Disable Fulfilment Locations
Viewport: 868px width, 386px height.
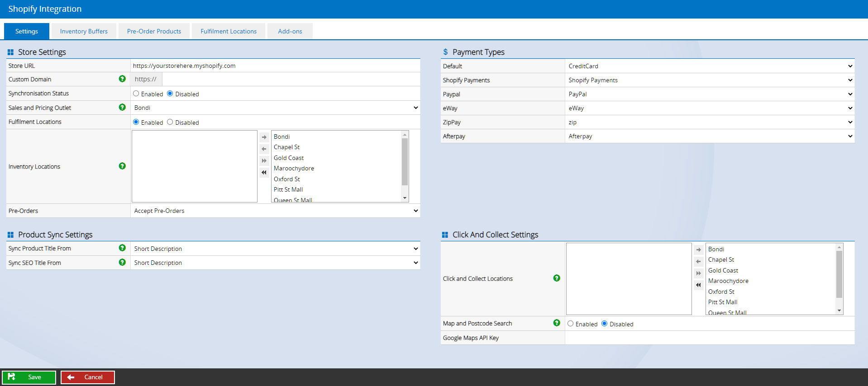click(x=170, y=122)
